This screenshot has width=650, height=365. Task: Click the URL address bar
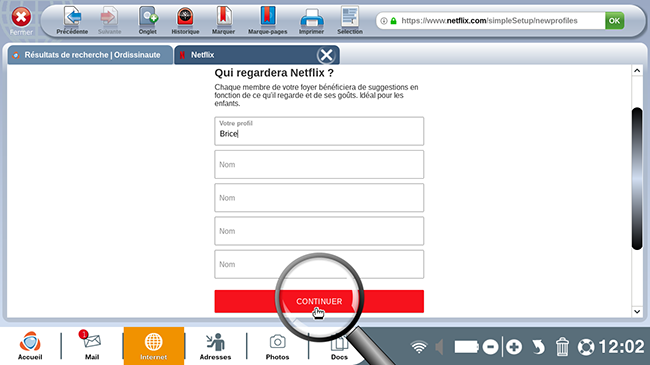(x=489, y=21)
